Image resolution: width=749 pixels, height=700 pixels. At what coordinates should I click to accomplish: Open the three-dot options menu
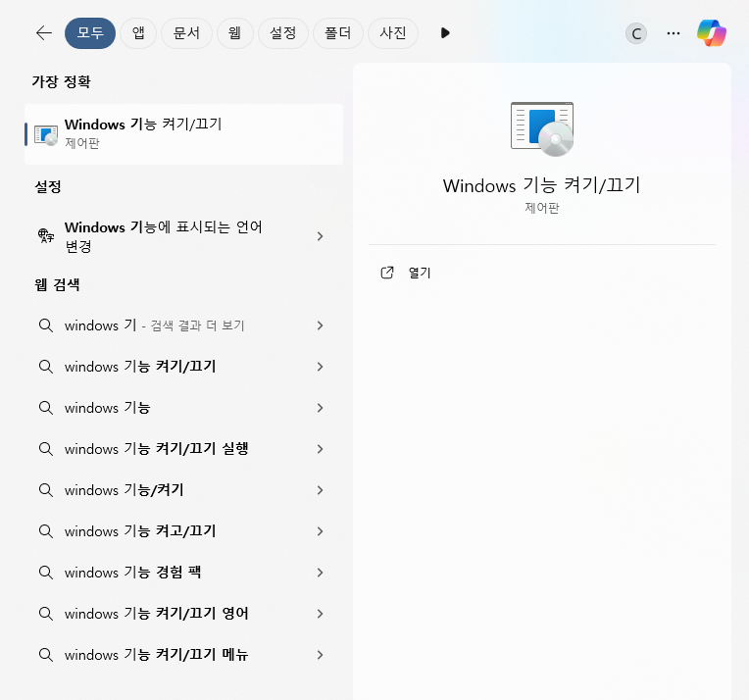674,33
